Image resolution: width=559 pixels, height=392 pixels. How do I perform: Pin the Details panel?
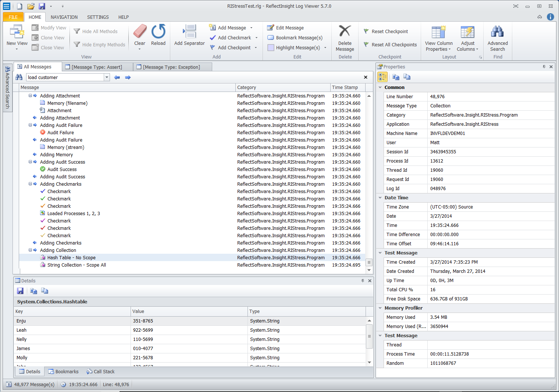[x=363, y=281]
